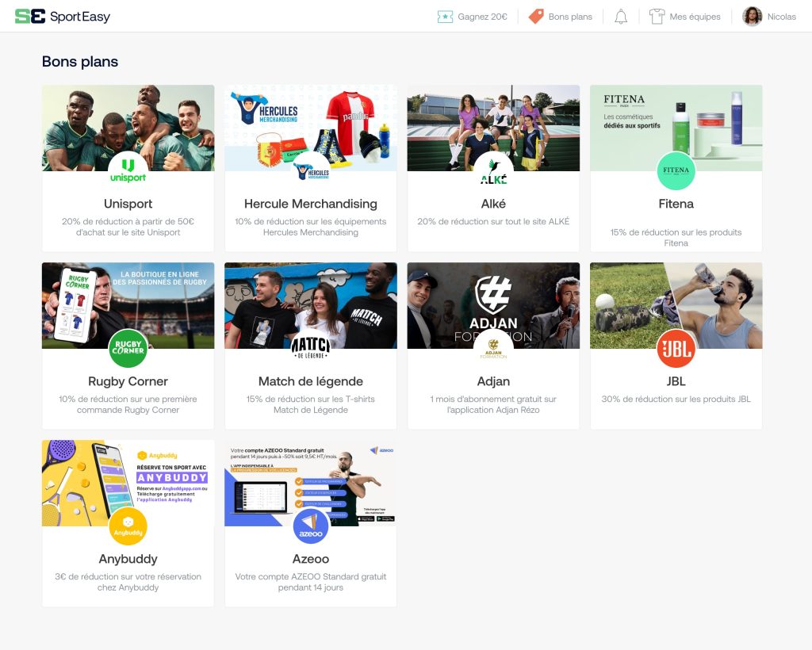Click the Mes équipes jersey icon

[x=657, y=17]
